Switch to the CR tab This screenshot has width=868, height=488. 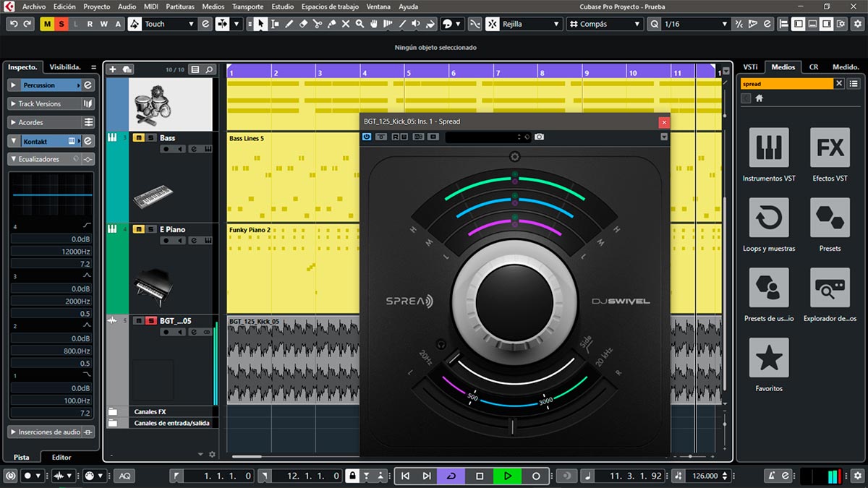[x=814, y=67]
